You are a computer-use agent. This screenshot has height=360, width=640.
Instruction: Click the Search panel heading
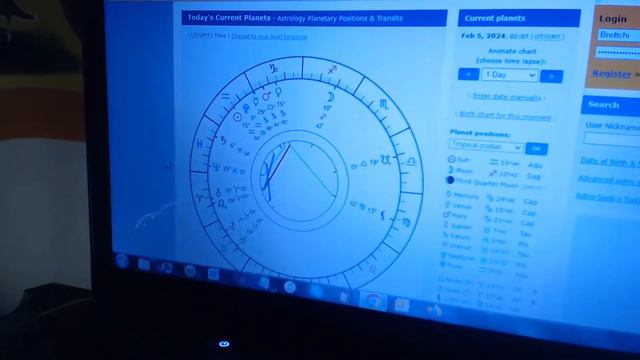click(x=603, y=105)
